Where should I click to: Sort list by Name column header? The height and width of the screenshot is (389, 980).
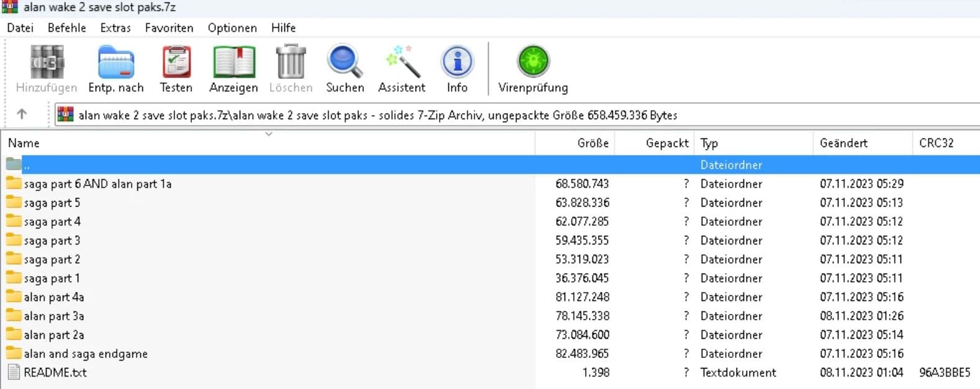click(x=268, y=143)
